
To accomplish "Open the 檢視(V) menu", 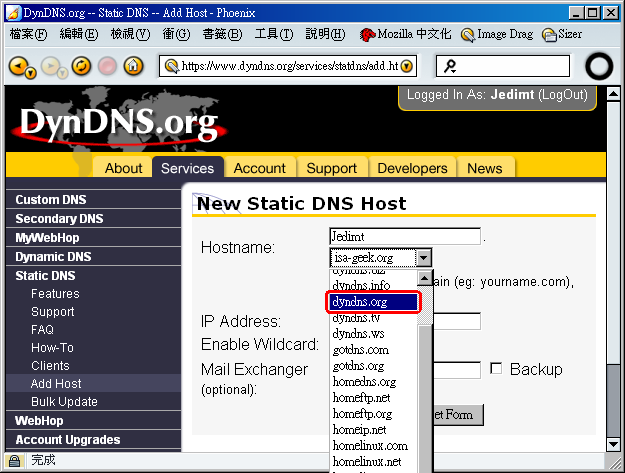I will [130, 35].
